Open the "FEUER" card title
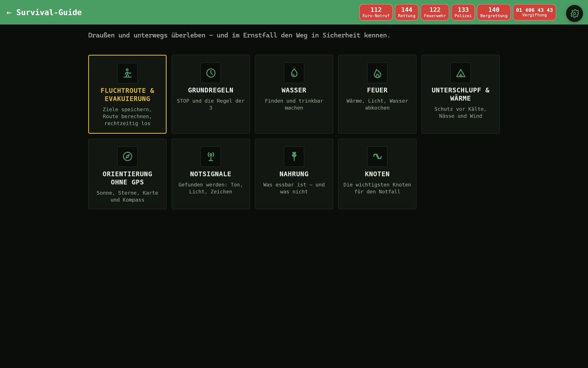The image size is (588, 368). (377, 90)
